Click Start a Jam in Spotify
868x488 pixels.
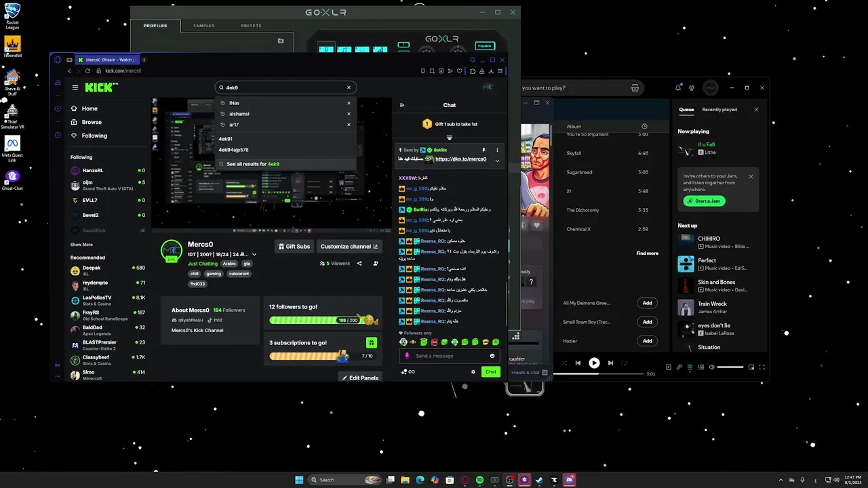(x=704, y=201)
